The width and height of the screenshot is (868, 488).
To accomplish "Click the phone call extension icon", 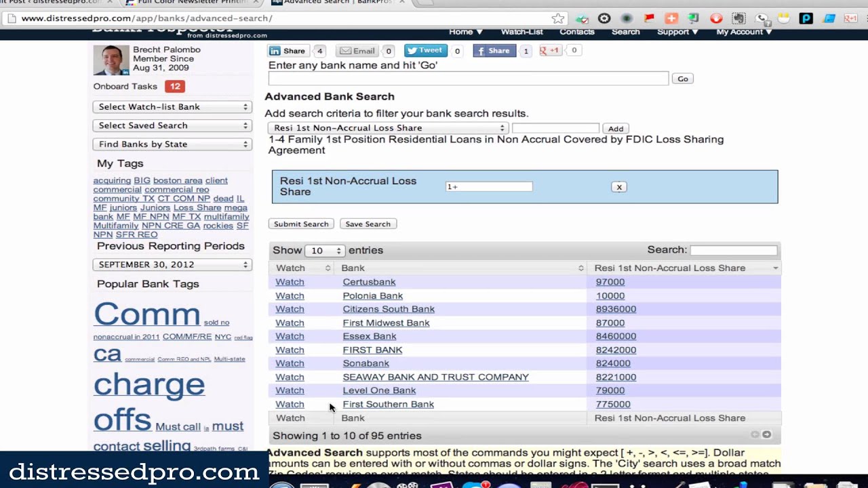I will point(762,18).
